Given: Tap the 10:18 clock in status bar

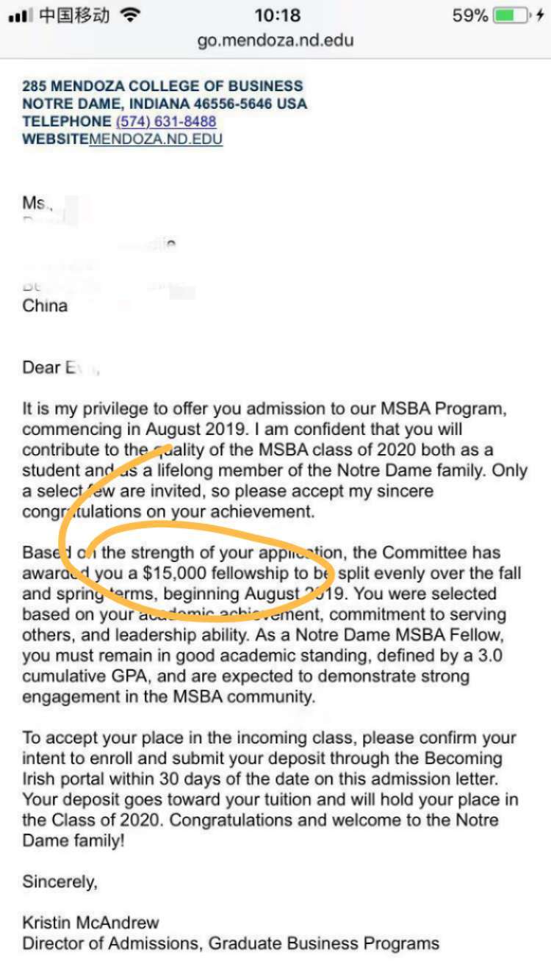Looking at the screenshot, I should click(277, 15).
